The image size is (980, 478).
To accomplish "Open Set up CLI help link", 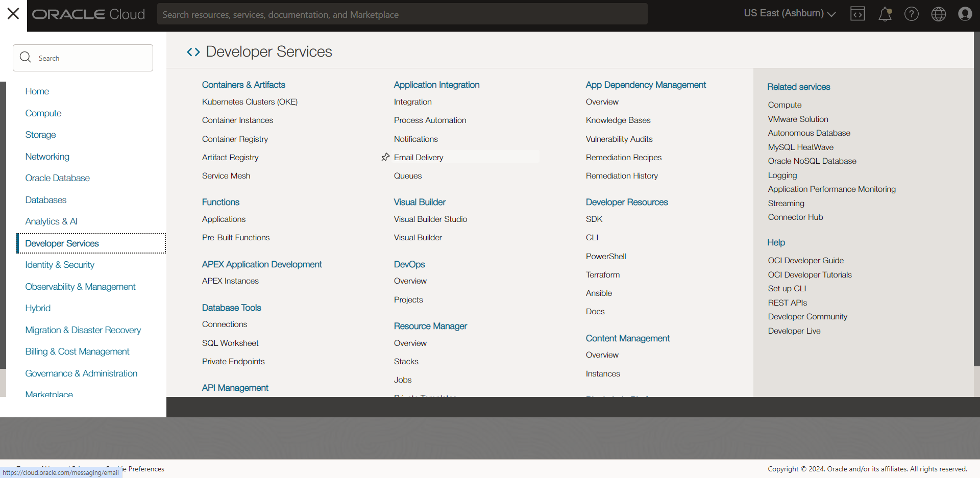I will (787, 288).
